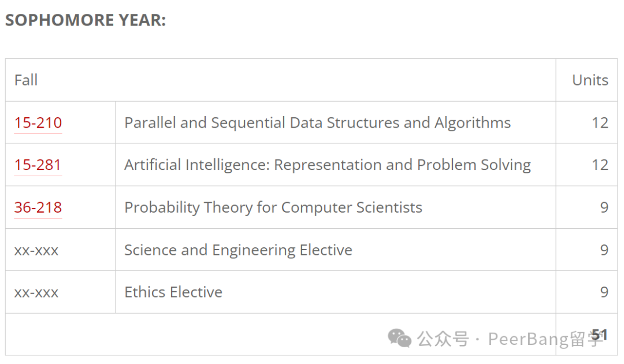The height and width of the screenshot is (364, 624).
Task: Click the PeerBang watermark text
Action: tap(545, 339)
